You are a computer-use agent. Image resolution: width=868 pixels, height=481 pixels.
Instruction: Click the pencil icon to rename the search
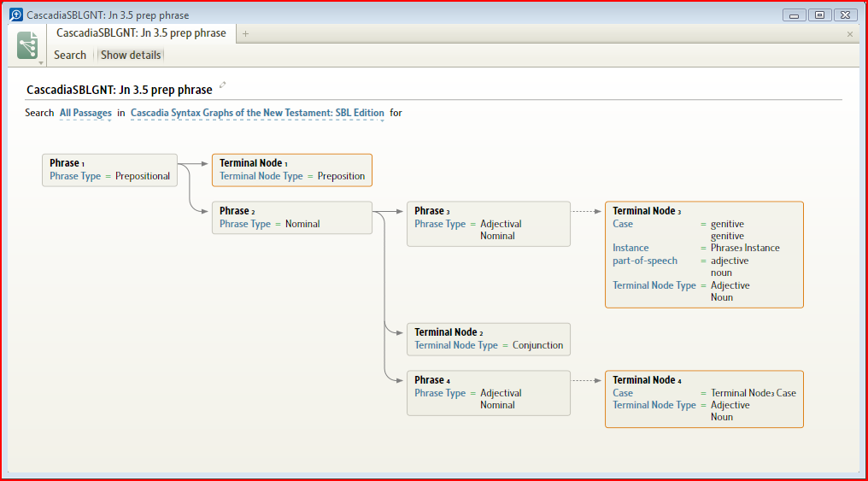point(223,85)
